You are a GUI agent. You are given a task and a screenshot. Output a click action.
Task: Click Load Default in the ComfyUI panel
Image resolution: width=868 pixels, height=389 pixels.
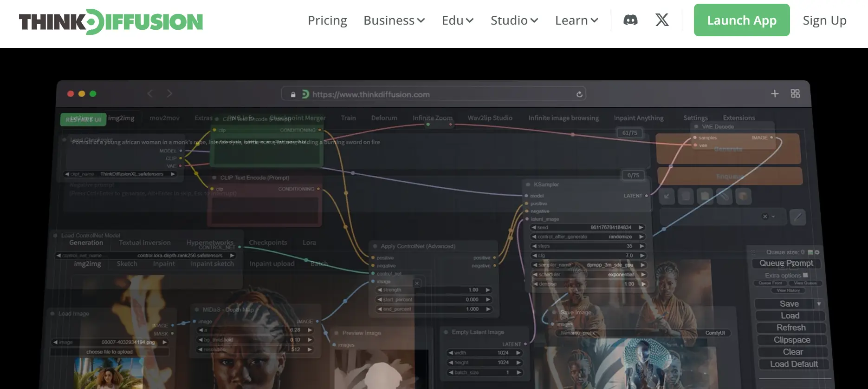click(x=794, y=364)
